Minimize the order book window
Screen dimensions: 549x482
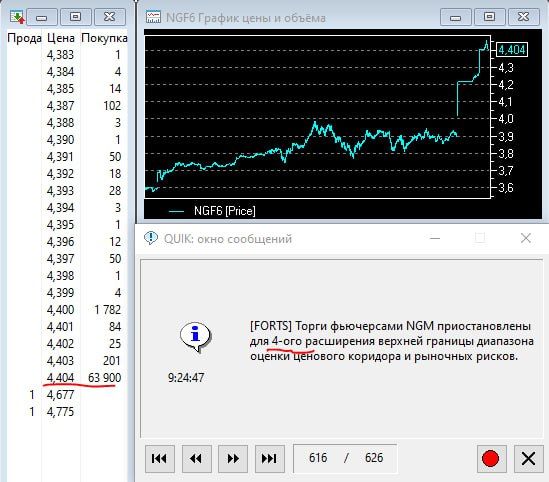click(42, 17)
